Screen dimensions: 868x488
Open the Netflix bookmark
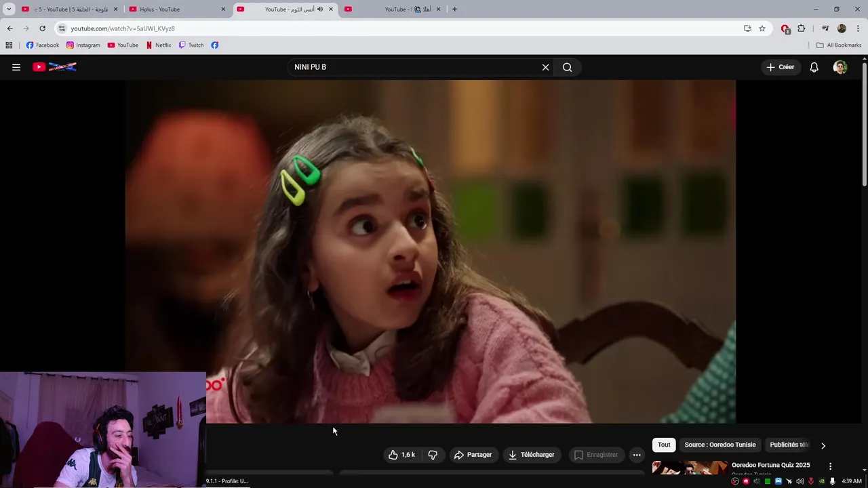click(x=159, y=45)
